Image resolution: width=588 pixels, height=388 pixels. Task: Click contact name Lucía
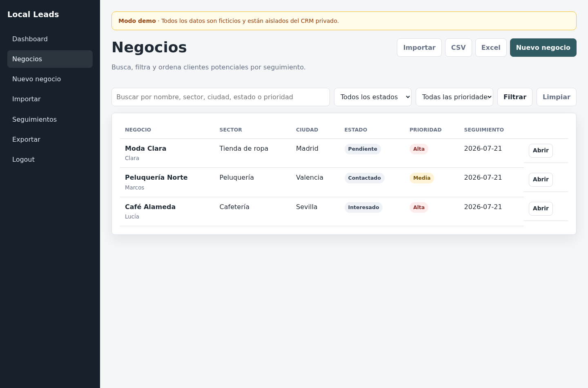(132, 217)
